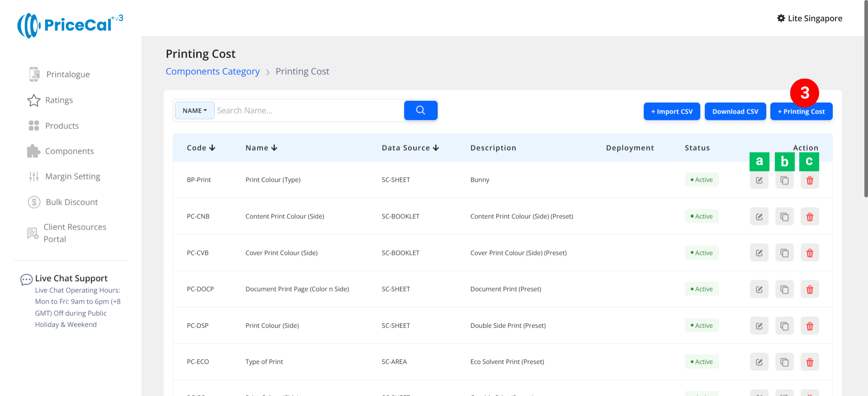Viewport: 868px width, 396px height.
Task: Delete the PC-ECO row with trash icon
Action: tap(810, 362)
